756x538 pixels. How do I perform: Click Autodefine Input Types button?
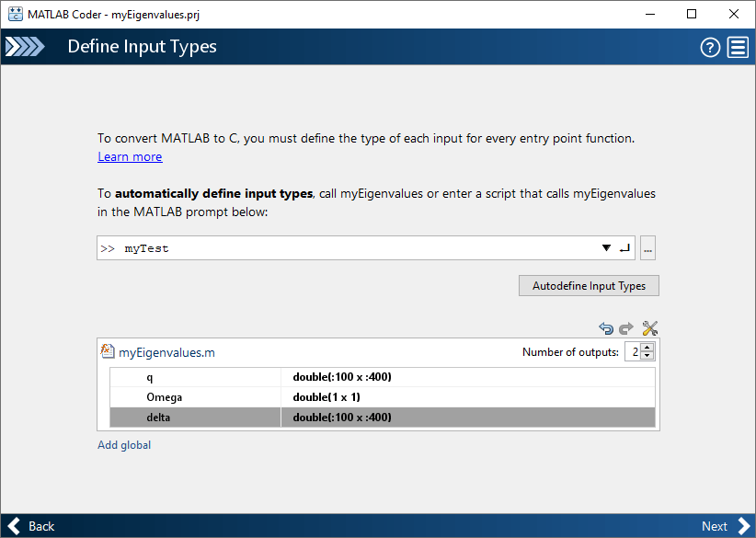[589, 286]
